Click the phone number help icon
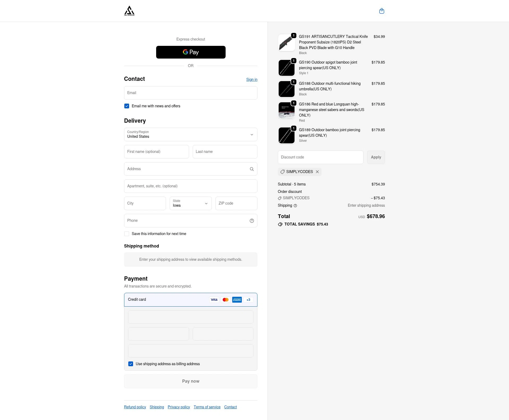Viewport: 509px width, 420px height. coord(251,220)
